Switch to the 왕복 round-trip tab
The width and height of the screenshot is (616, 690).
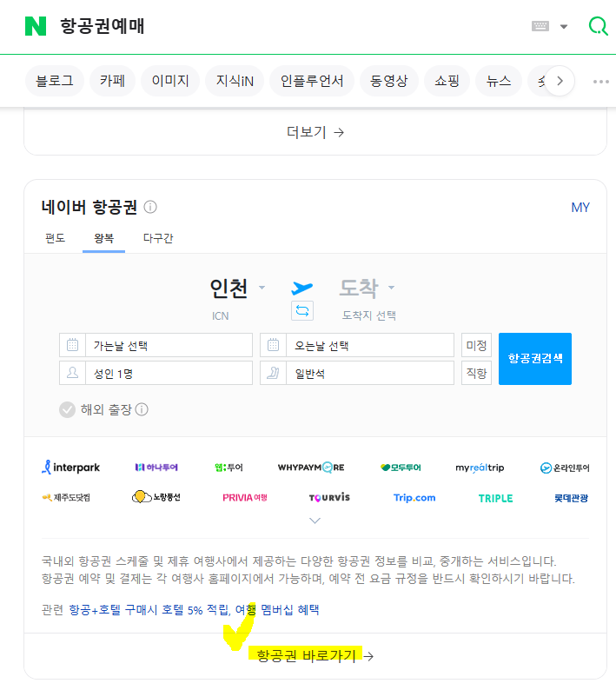[104, 238]
